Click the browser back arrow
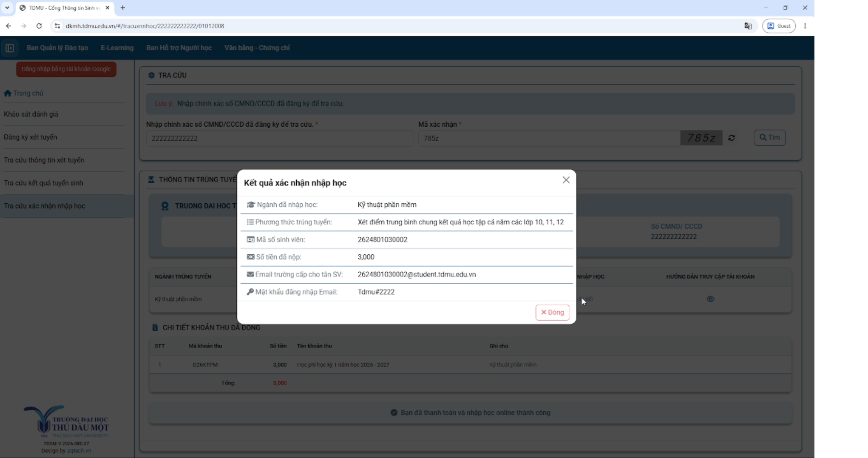The height and width of the screenshot is (458, 868). coord(9,26)
